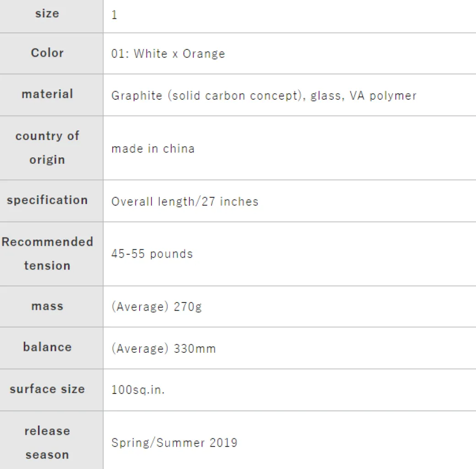This screenshot has height=469, width=476.
Task: Click the 'mass' row label
Action: point(47,306)
